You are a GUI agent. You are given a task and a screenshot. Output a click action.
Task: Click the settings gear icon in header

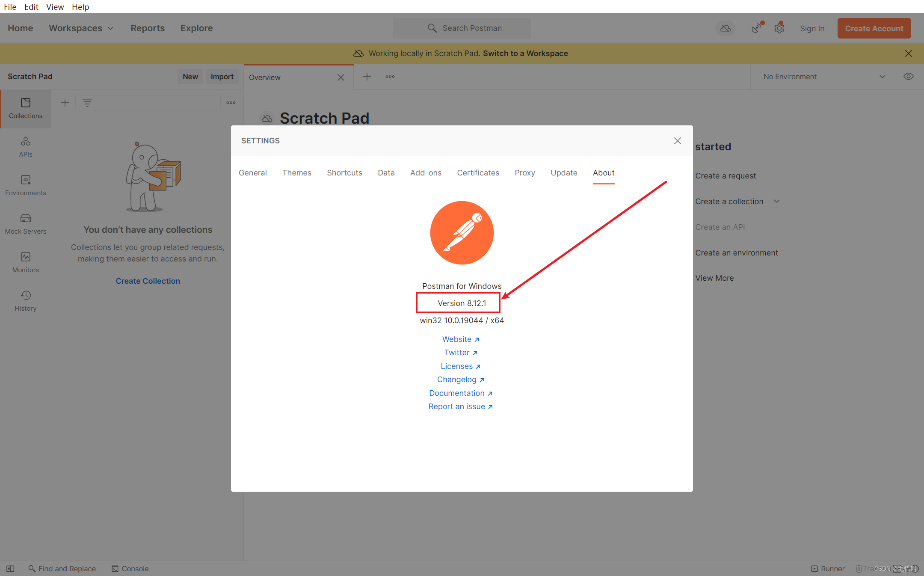(779, 28)
